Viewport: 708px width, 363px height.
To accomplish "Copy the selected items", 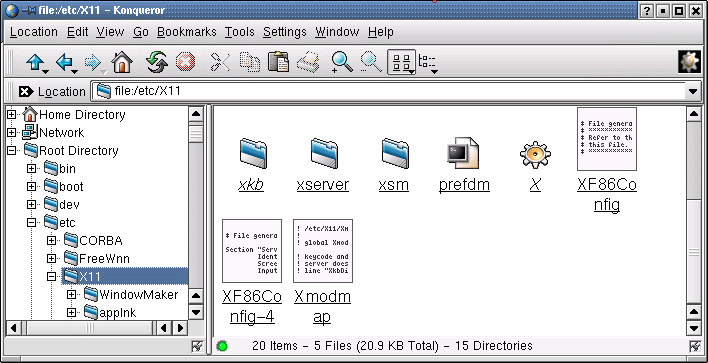I will [x=250, y=62].
